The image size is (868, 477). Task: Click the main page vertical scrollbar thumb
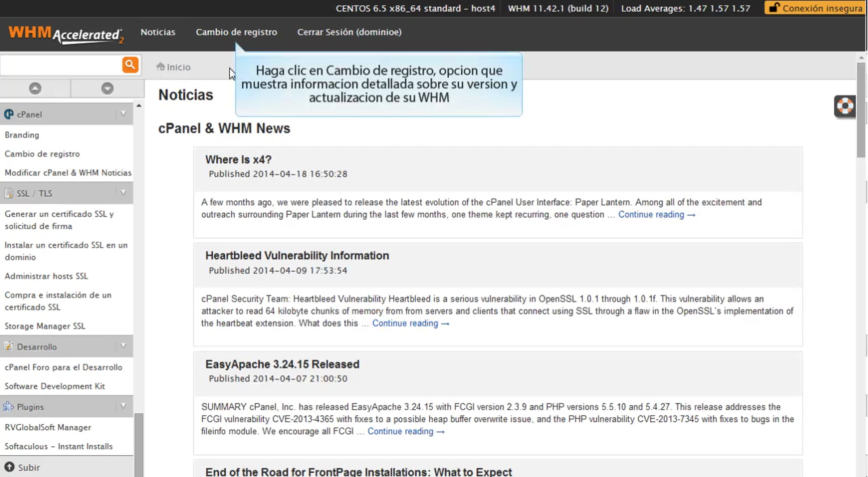(x=861, y=110)
